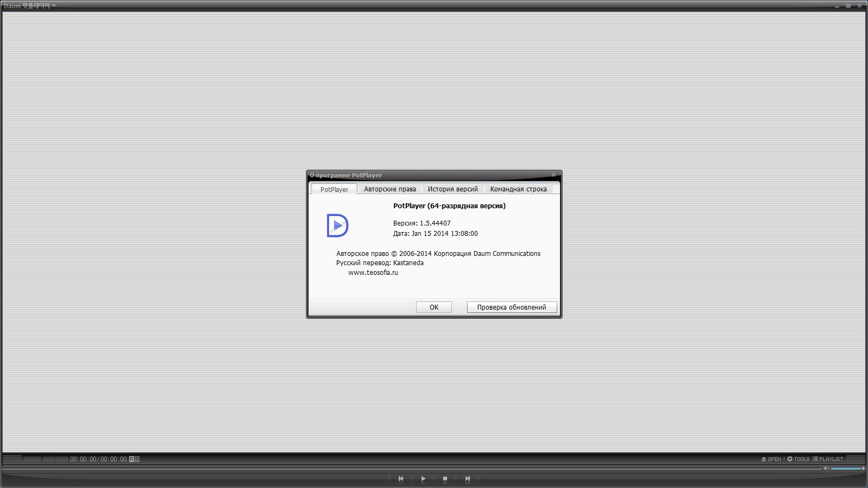Skip to the previous track

point(401,479)
